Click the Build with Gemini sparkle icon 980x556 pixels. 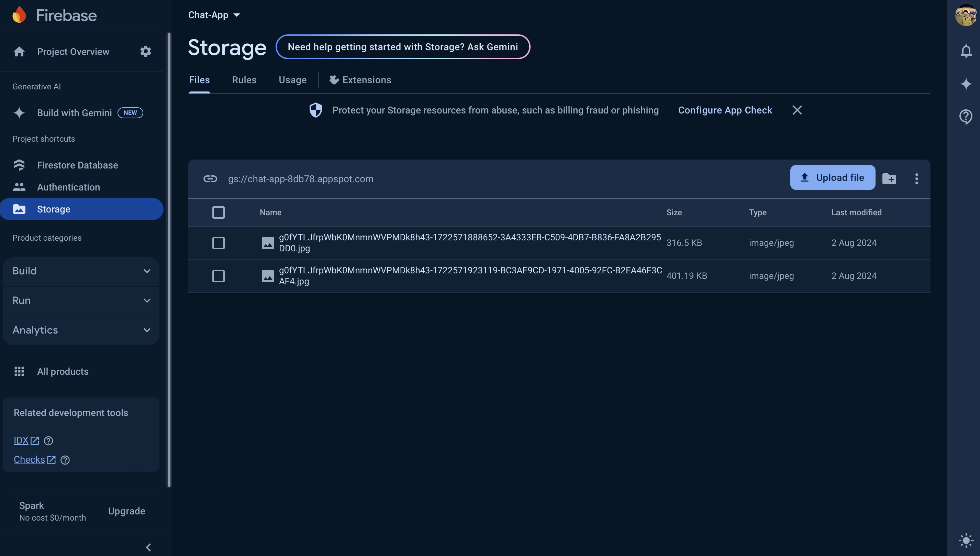[x=19, y=113]
